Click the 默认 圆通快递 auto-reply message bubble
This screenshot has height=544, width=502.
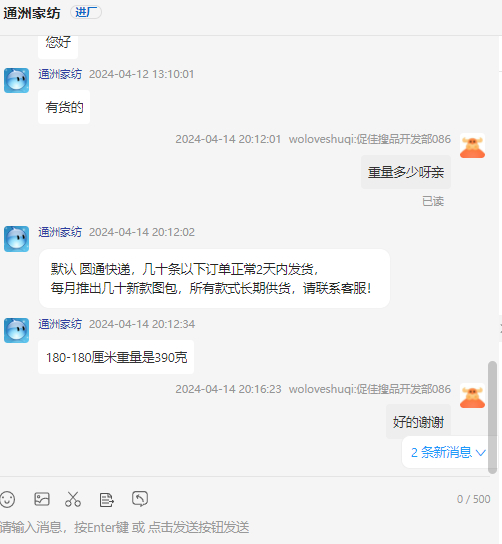tap(214, 279)
